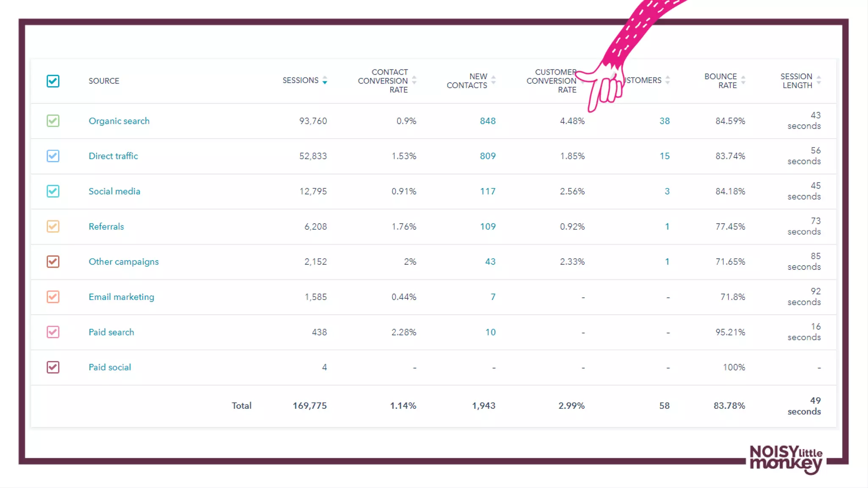This screenshot has height=488, width=868.
Task: Click Customers column sort arrows
Action: pos(668,80)
